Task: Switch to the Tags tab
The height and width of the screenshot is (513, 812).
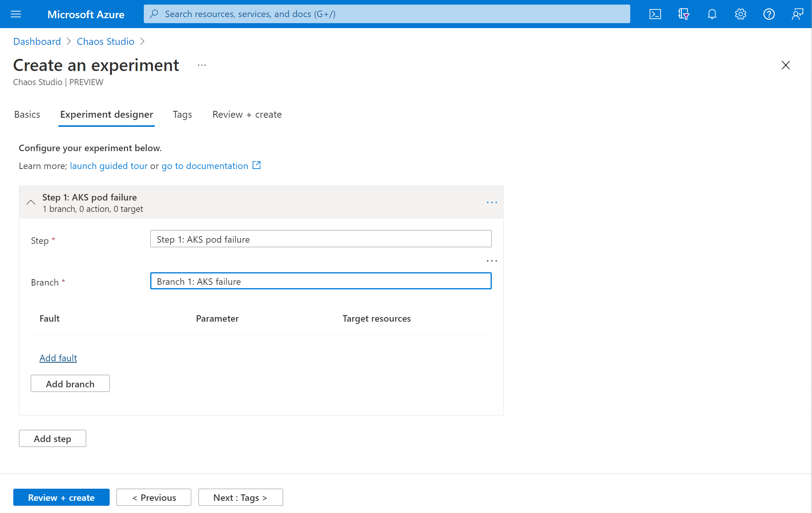Action: pyautogui.click(x=183, y=114)
